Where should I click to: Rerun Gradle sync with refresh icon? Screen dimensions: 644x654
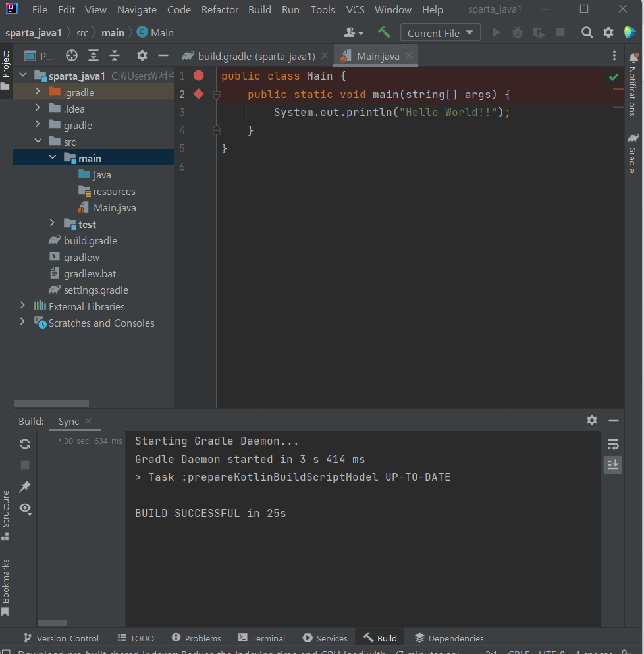coord(25,444)
